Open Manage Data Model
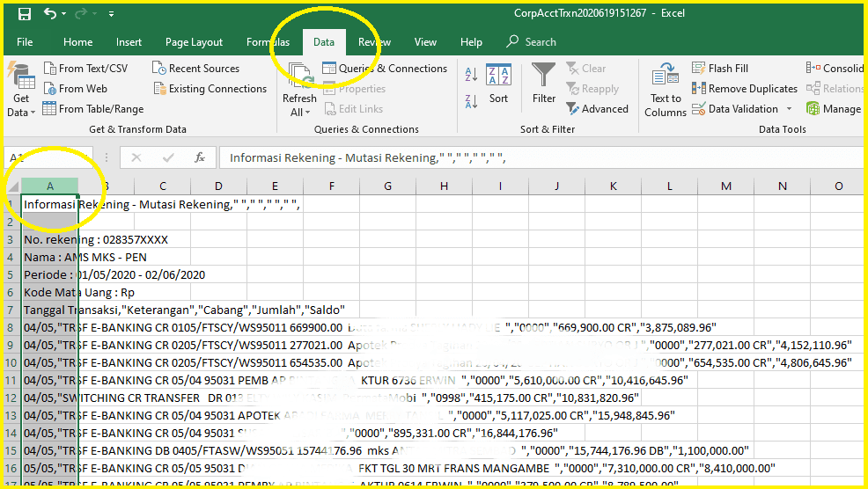 pyautogui.click(x=835, y=109)
